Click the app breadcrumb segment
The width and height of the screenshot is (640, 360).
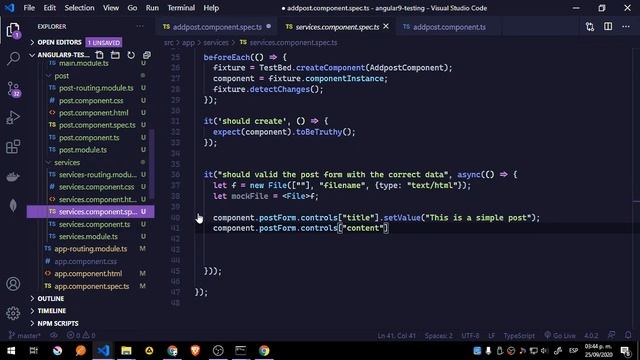pos(188,42)
